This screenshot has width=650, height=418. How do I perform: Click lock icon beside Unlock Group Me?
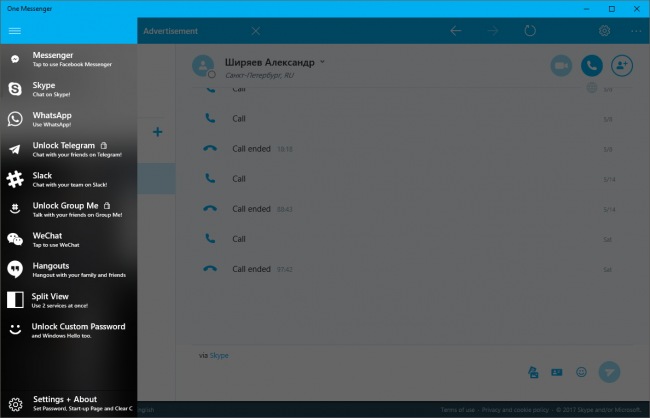coord(107,205)
